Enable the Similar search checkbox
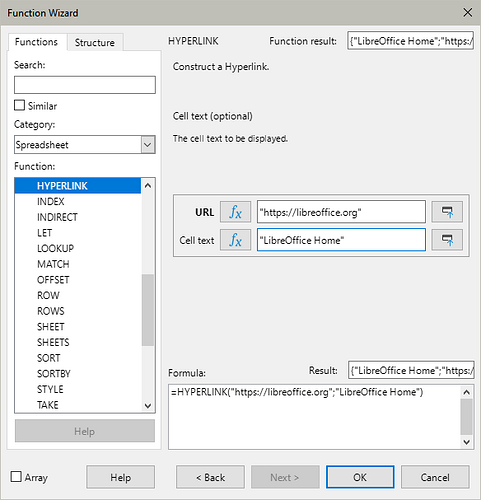 point(20,105)
